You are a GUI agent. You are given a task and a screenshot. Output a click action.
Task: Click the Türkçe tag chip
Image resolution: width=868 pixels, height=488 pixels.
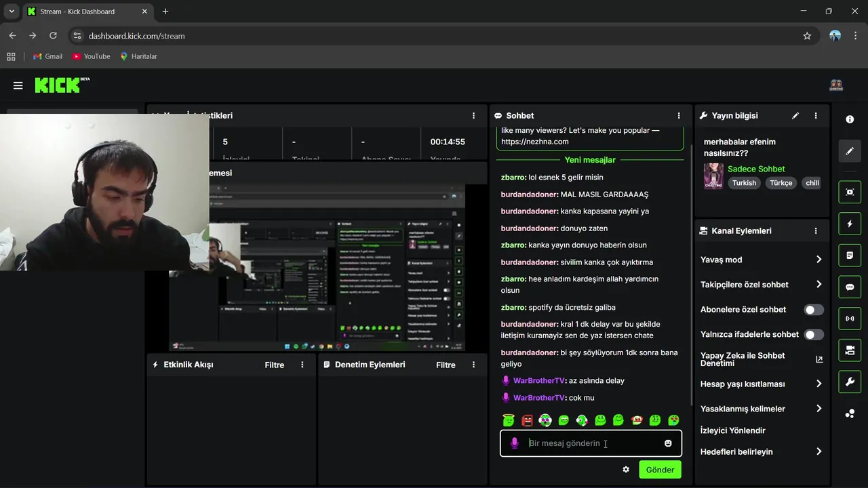(781, 183)
